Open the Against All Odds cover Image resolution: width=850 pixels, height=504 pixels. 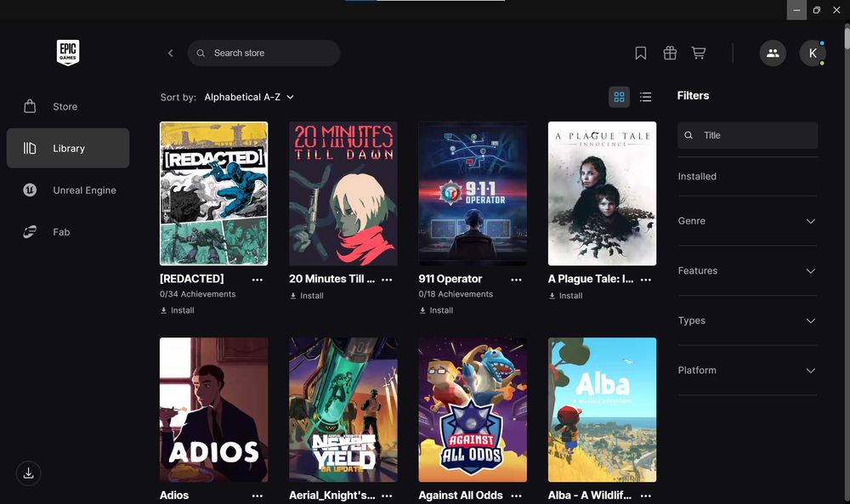pos(473,410)
